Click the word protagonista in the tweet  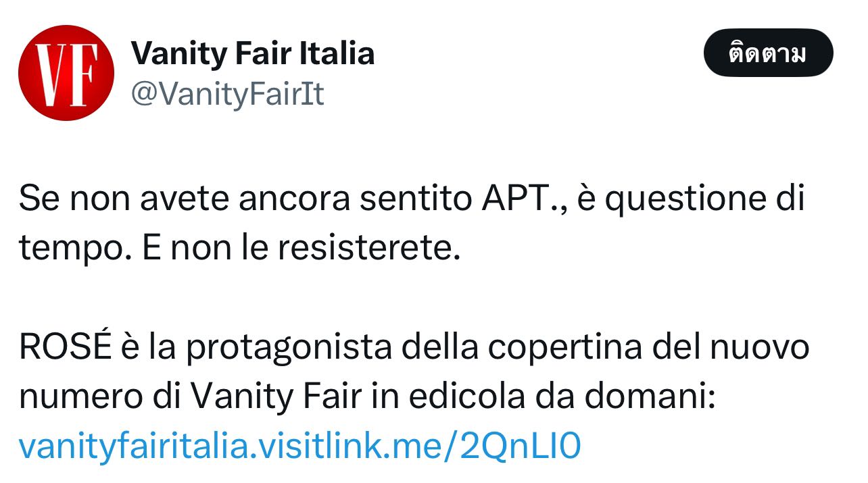pyautogui.click(x=289, y=348)
